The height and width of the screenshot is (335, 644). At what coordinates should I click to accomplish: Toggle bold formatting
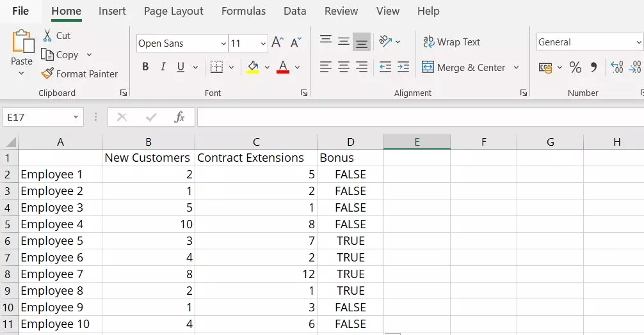tap(145, 66)
